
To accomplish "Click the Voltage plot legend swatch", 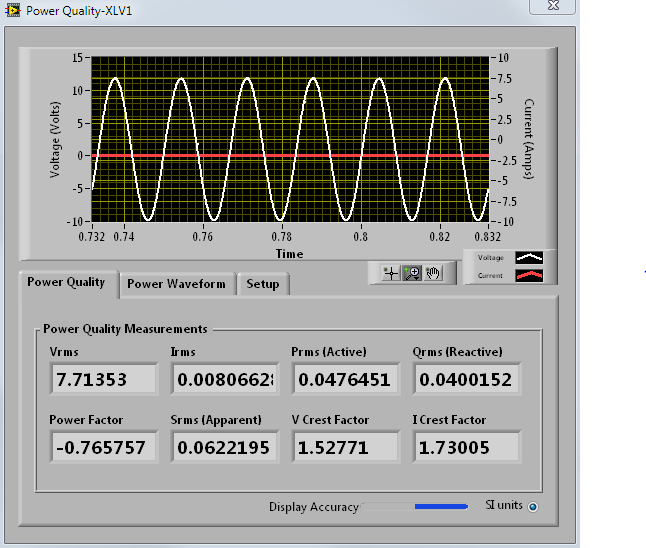I will click(529, 257).
